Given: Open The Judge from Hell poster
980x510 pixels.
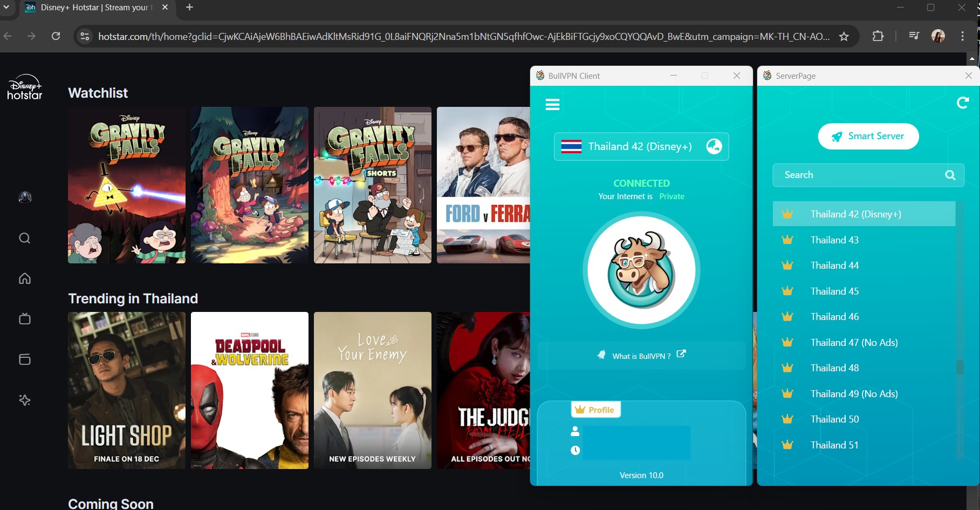Looking at the screenshot, I should 483,390.
